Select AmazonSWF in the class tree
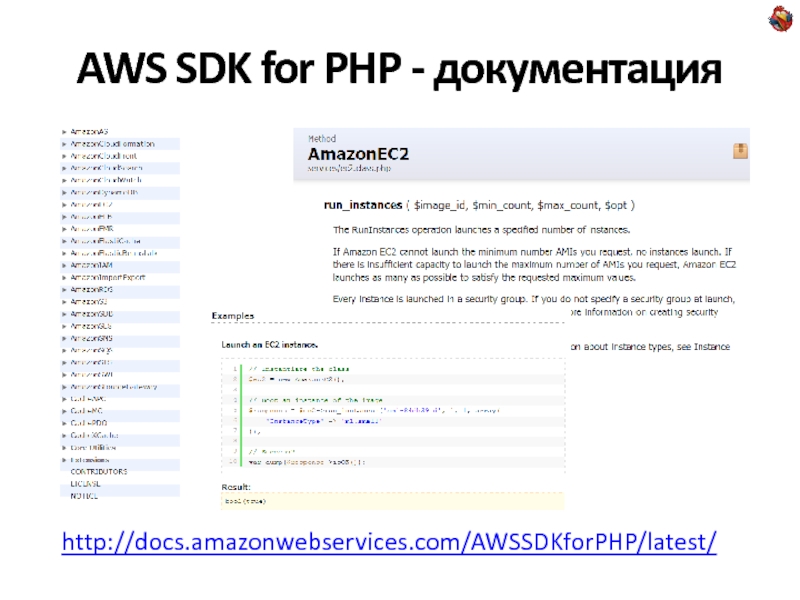This screenshot has width=800, height=600. [x=92, y=374]
